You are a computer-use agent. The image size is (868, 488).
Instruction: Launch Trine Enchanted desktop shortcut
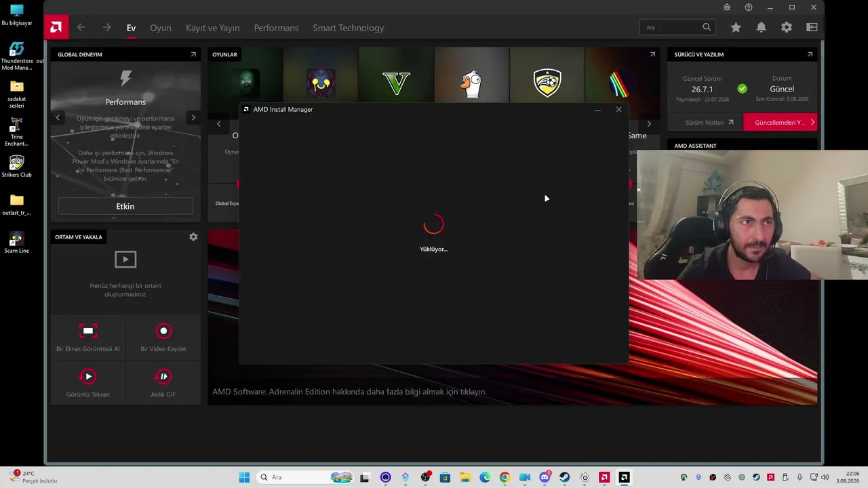coord(17,132)
